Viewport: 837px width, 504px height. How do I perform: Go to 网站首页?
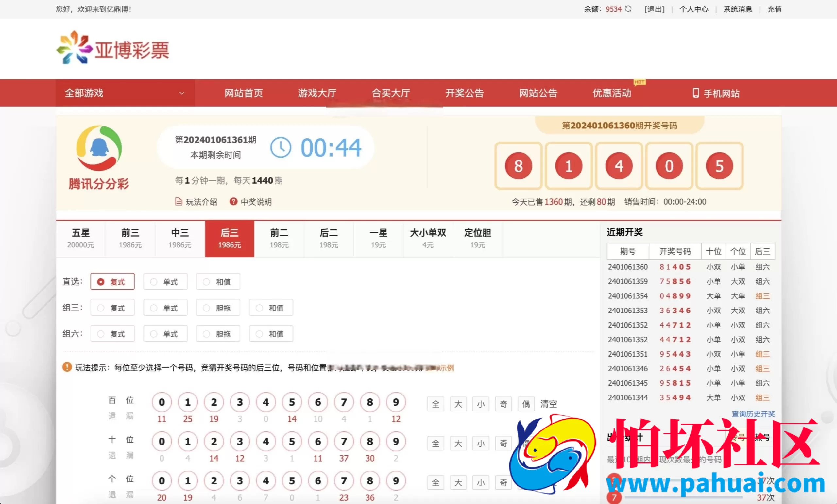(244, 93)
